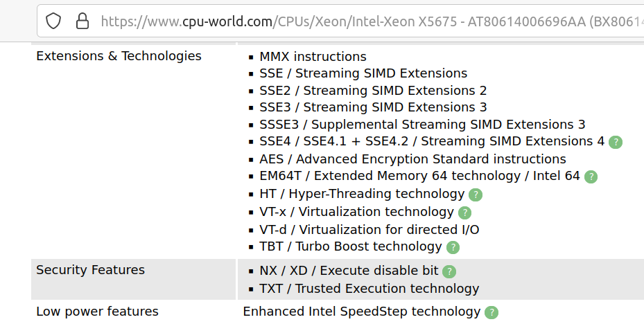Open help icon beside Turbo Boost technology
644x333 pixels.
(x=453, y=247)
